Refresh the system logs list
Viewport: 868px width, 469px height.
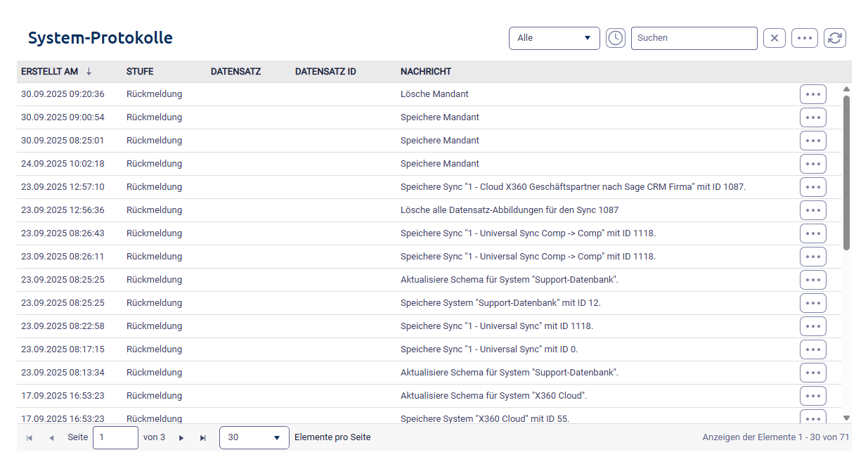835,38
